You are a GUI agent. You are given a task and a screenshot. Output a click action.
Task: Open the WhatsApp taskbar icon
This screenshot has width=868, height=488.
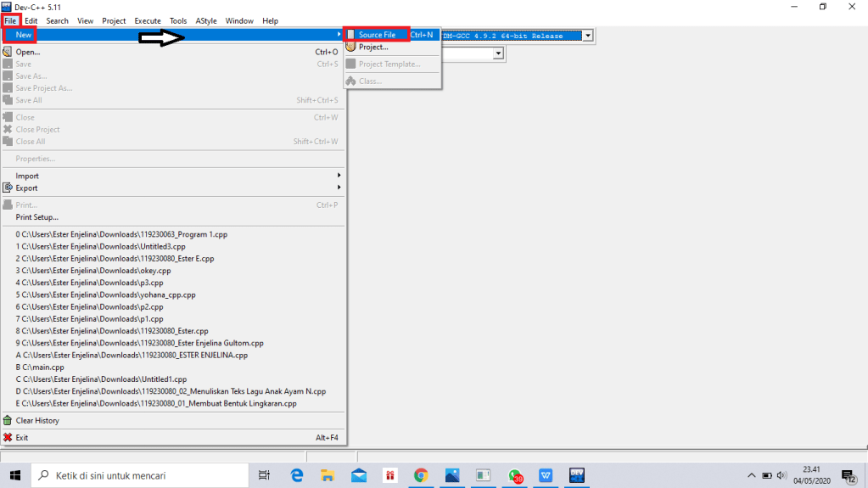click(x=514, y=475)
